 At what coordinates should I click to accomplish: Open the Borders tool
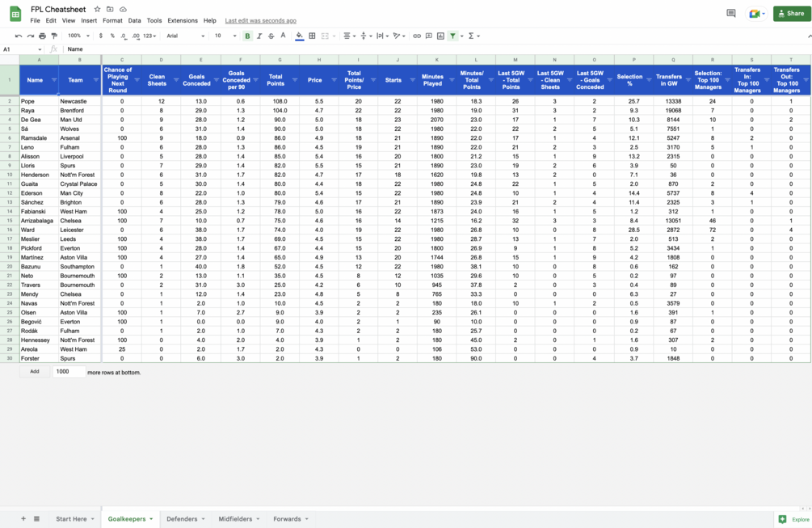312,36
